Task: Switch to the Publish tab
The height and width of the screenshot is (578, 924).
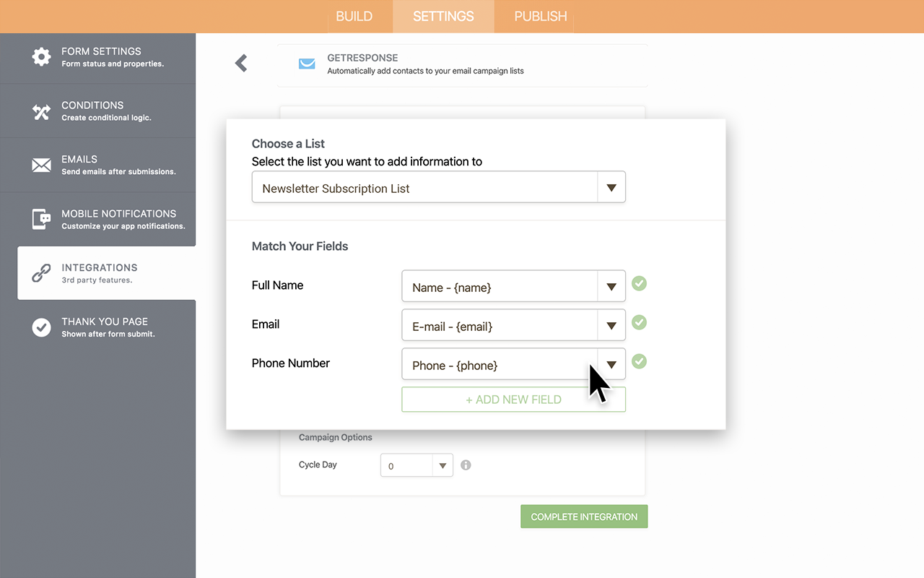Action: 540,17
